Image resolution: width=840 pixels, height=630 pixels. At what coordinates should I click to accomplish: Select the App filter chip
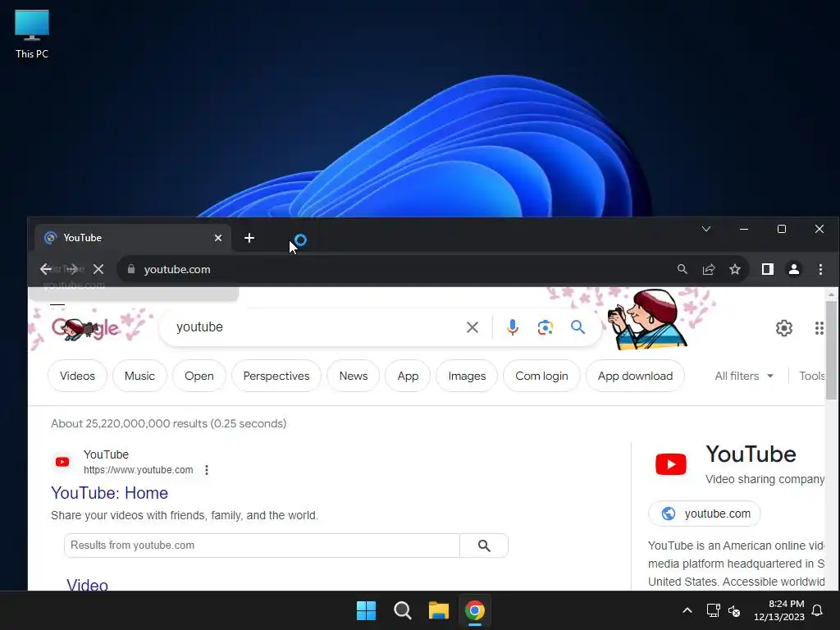coord(408,376)
